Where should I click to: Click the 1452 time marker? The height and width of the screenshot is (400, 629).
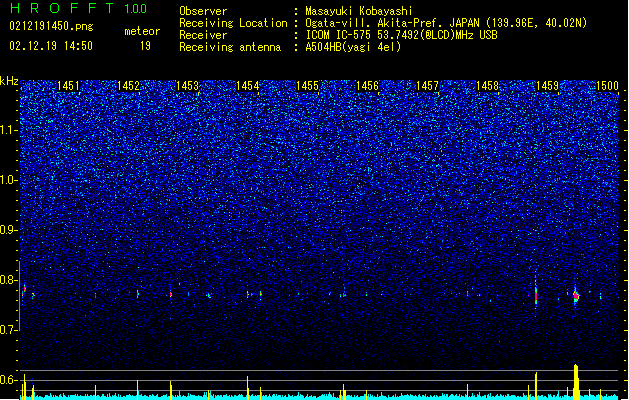tap(128, 86)
